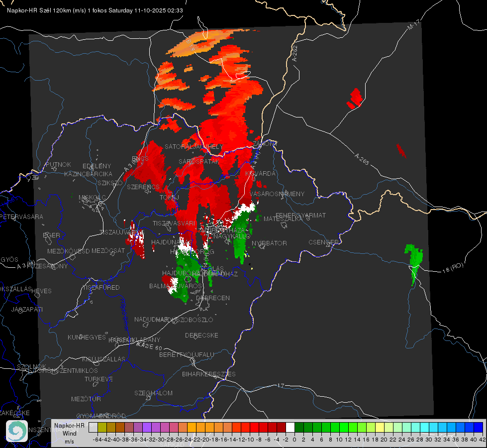Click the BERETTYOUJFALU town label

pyautogui.click(x=187, y=355)
